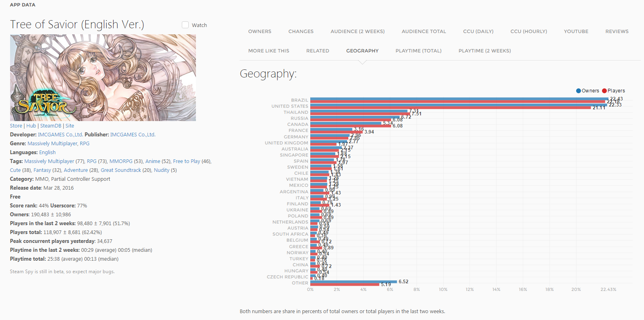
Task: Open the More Like This tab
Action: [269, 51]
